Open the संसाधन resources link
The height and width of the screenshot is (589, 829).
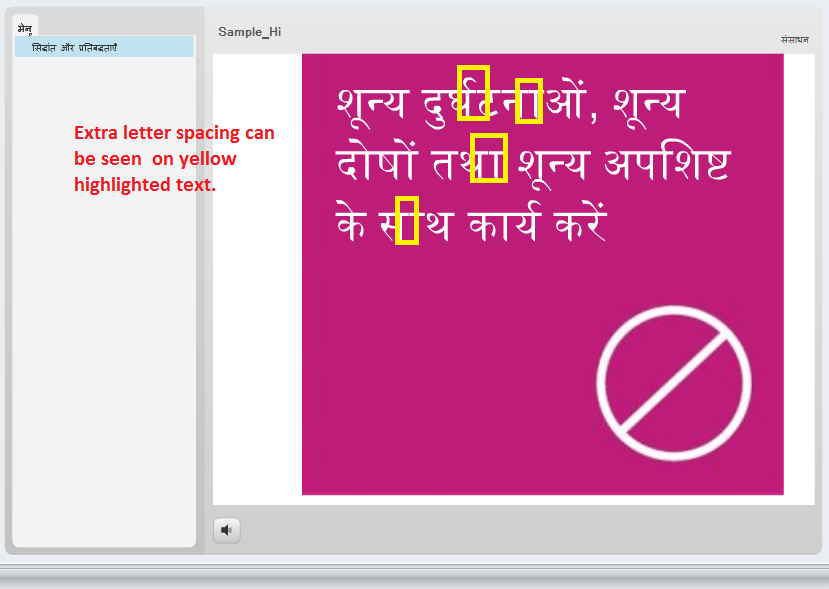[x=794, y=40]
